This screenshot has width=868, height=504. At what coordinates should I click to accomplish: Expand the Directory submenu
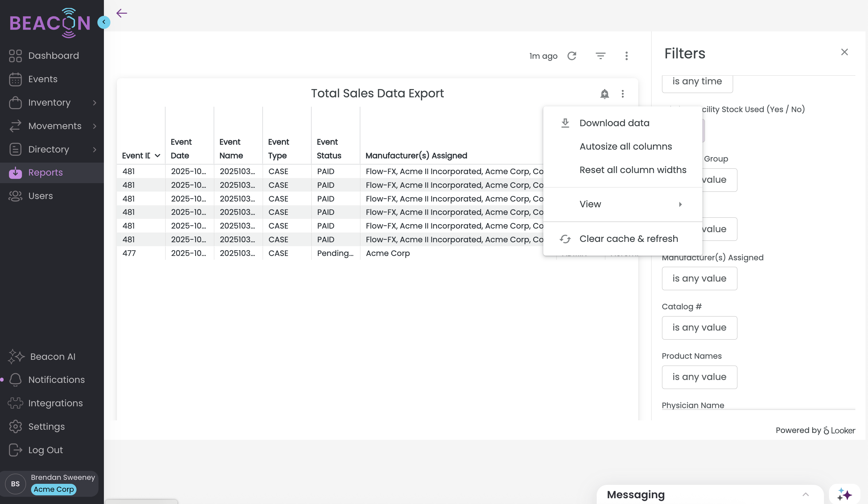tap(95, 150)
